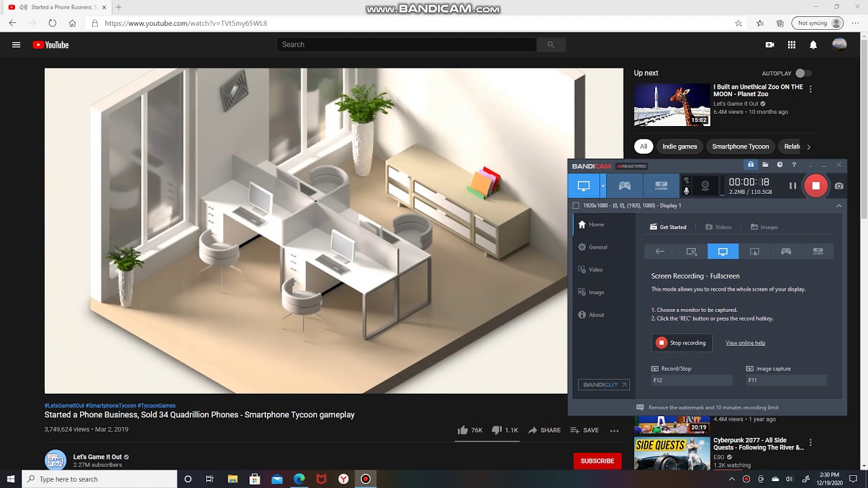Choose the rectangle area recording mode
The image size is (868, 488).
pyautogui.click(x=692, y=251)
